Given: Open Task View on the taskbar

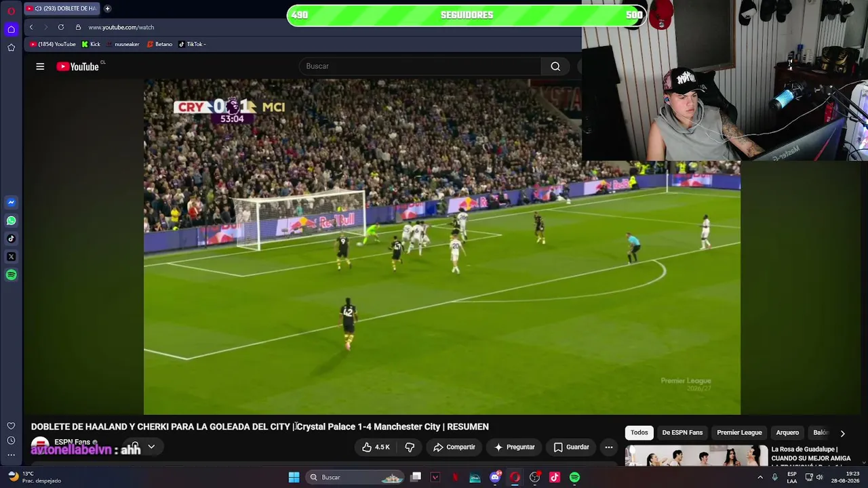Looking at the screenshot, I should (x=416, y=477).
